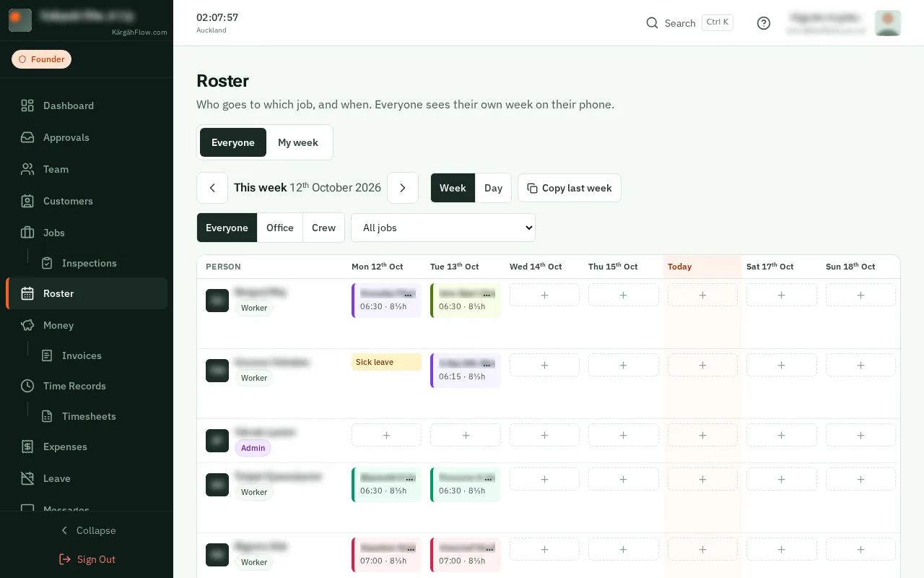924x578 pixels.
Task: Open the Timesheets sheet icon
Action: (x=47, y=416)
